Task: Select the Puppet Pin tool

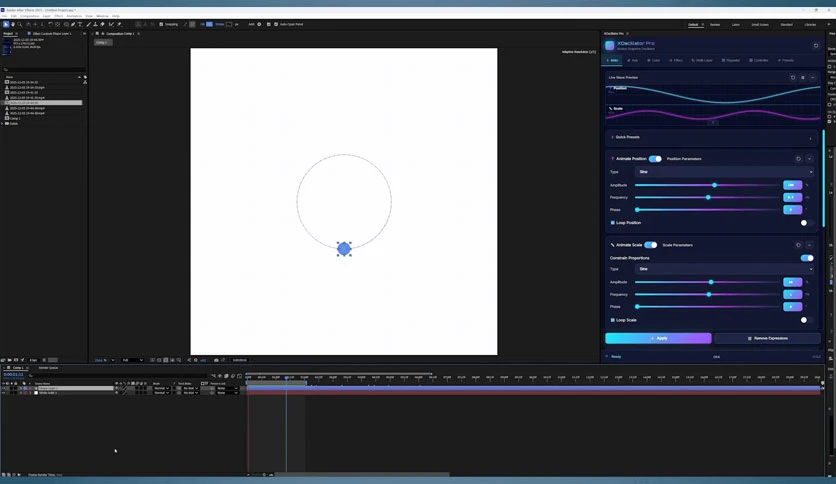Action: [x=119, y=24]
